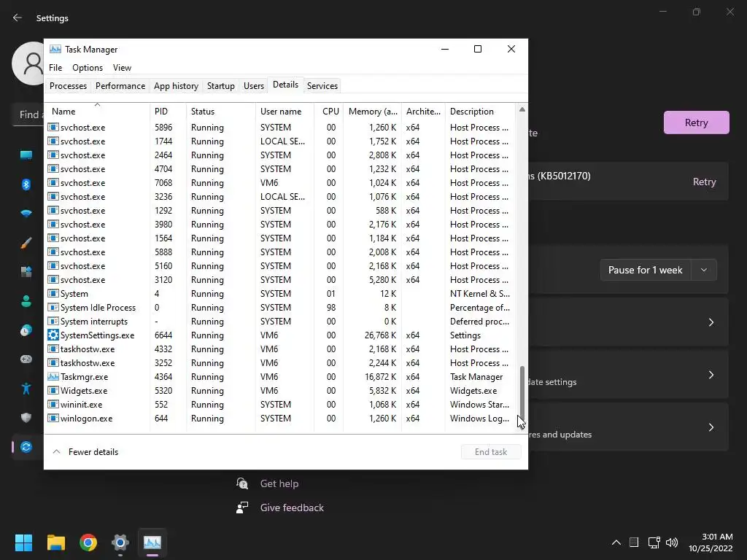Click the Widgets.exe process icon

click(53, 391)
